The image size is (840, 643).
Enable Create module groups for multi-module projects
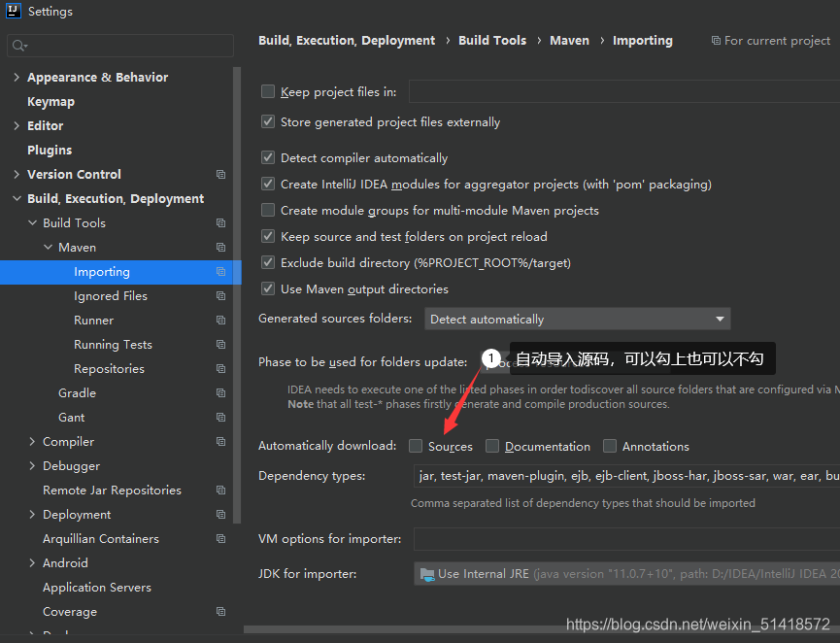click(x=268, y=210)
